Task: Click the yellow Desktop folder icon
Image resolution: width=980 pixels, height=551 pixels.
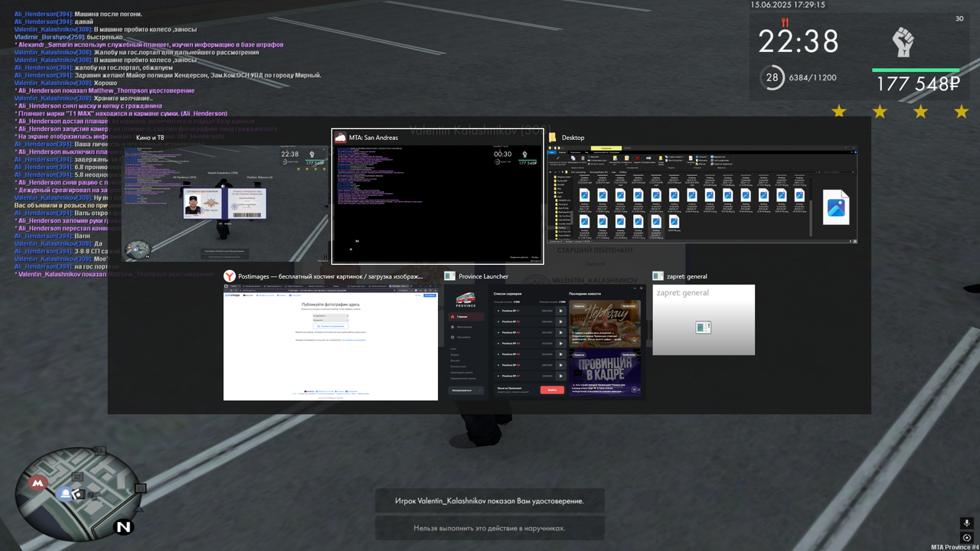Action: (x=552, y=138)
